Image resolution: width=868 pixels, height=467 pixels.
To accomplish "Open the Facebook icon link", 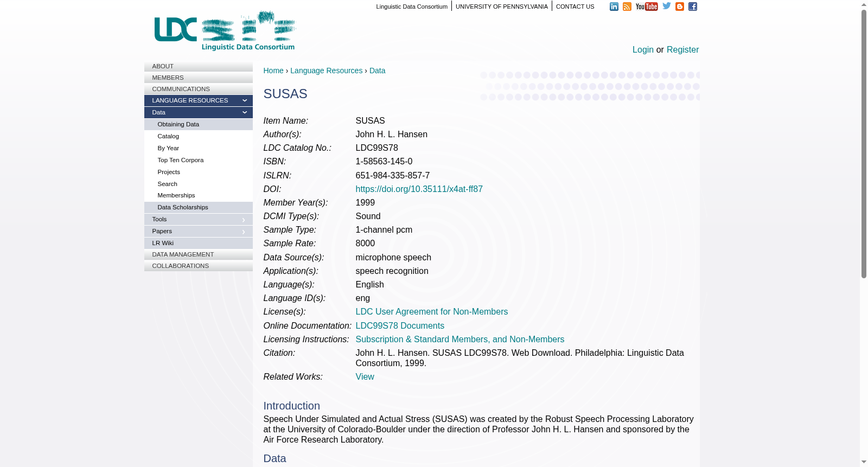I will click(x=693, y=7).
